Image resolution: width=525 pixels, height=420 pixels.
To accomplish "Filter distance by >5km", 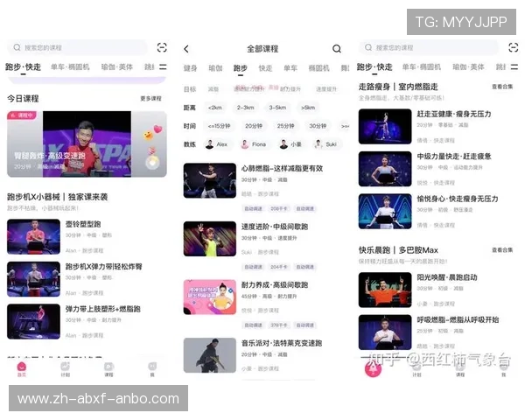I will [x=308, y=108].
